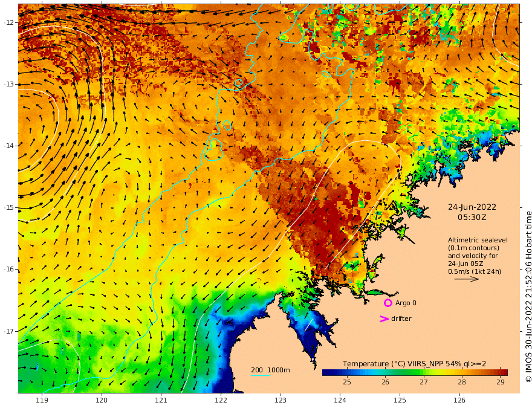Screen dimensions: 532x411
Task: Click the magenta drifter arrow symbol
Action: pyautogui.click(x=384, y=319)
